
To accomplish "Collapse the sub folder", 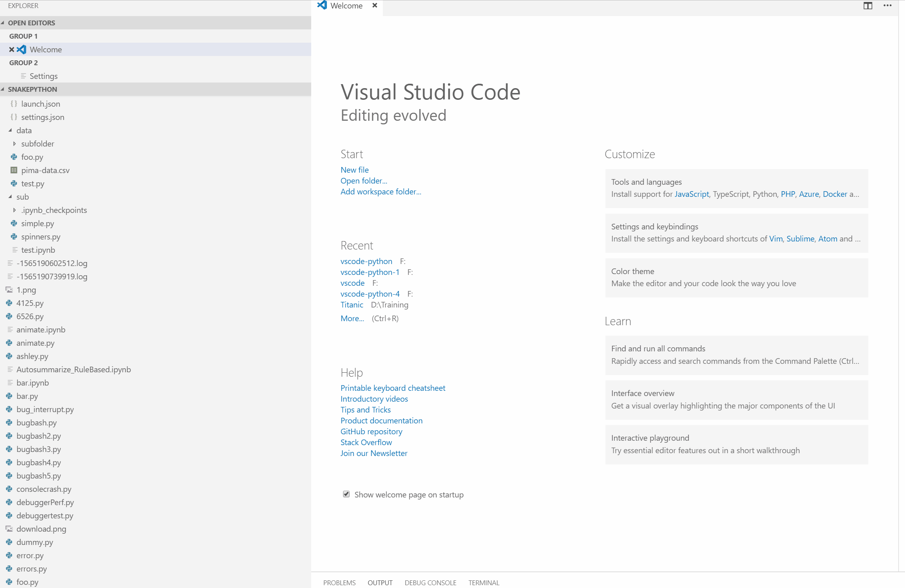I will [10, 197].
